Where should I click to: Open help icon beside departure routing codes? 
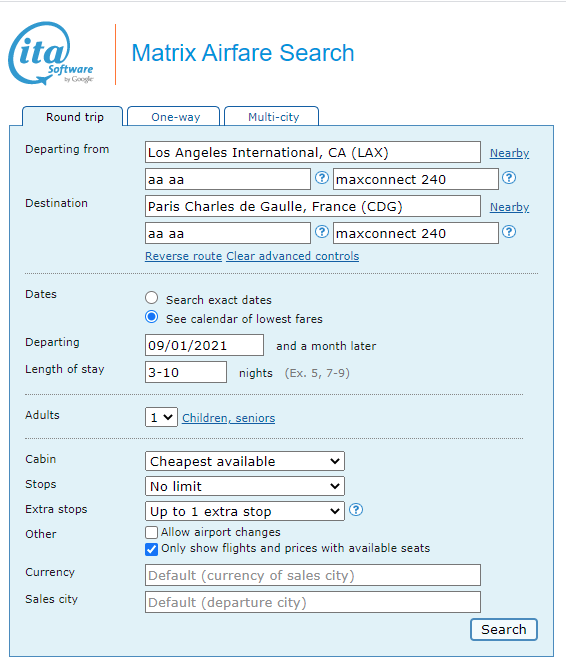pos(322,177)
